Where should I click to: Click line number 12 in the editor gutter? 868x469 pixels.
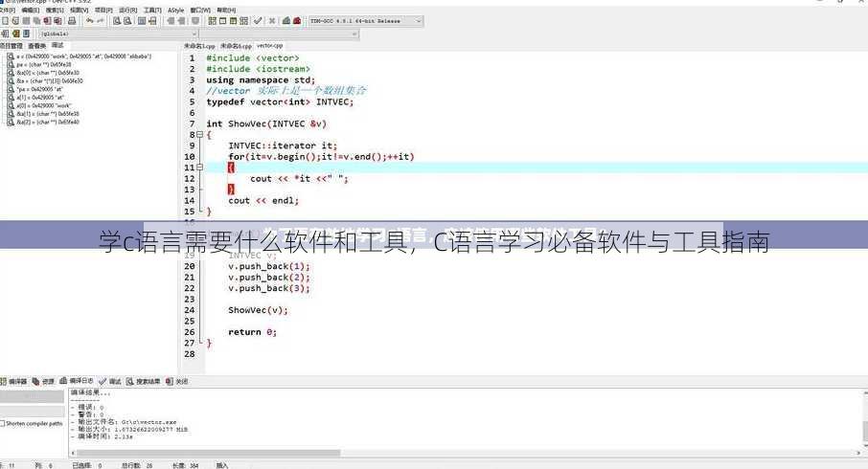click(190, 179)
